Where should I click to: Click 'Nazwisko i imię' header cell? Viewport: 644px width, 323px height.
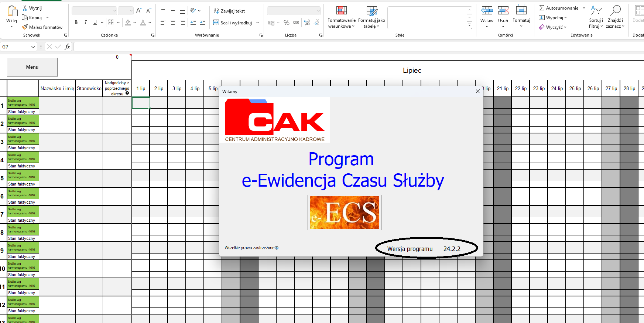tap(57, 89)
